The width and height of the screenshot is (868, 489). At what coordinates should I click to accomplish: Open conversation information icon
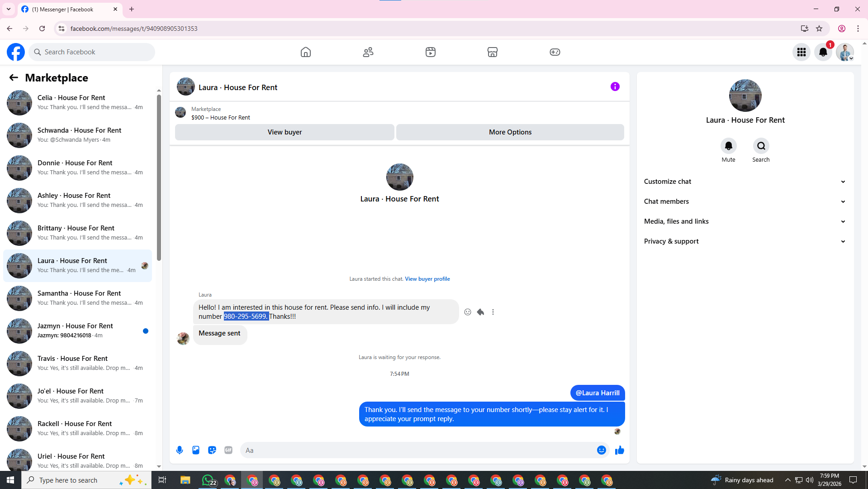click(x=615, y=86)
